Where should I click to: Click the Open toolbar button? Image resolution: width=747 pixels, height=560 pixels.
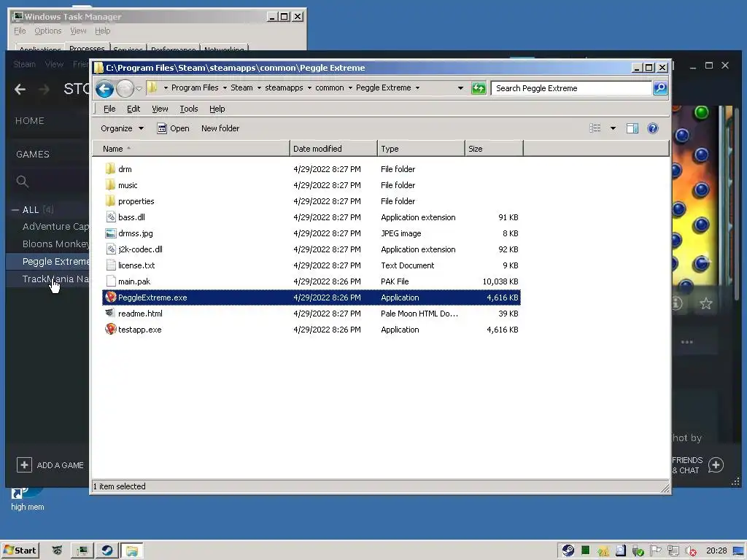point(174,128)
